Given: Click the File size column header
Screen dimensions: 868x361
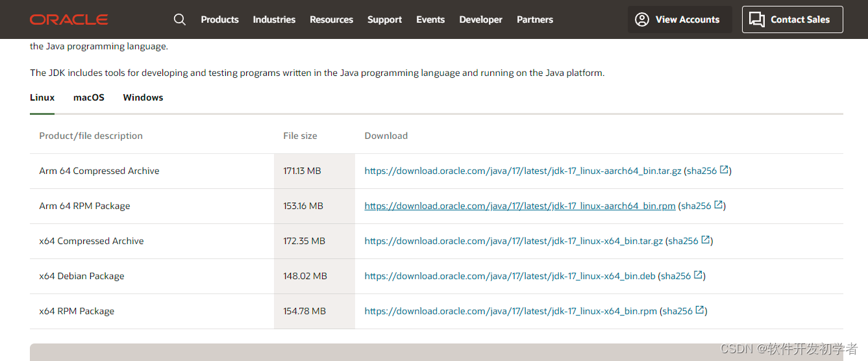Looking at the screenshot, I should 301,136.
